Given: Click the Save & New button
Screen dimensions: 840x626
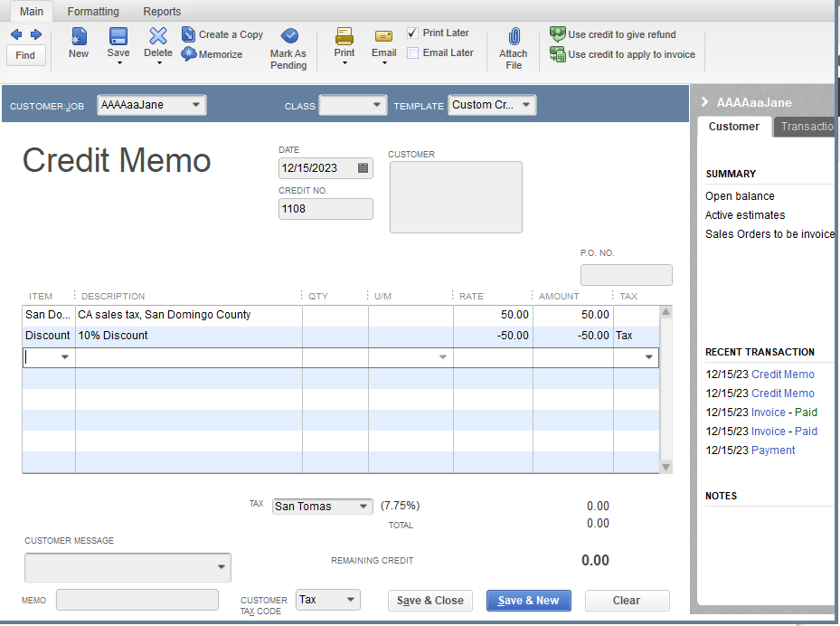Looking at the screenshot, I should point(528,601).
